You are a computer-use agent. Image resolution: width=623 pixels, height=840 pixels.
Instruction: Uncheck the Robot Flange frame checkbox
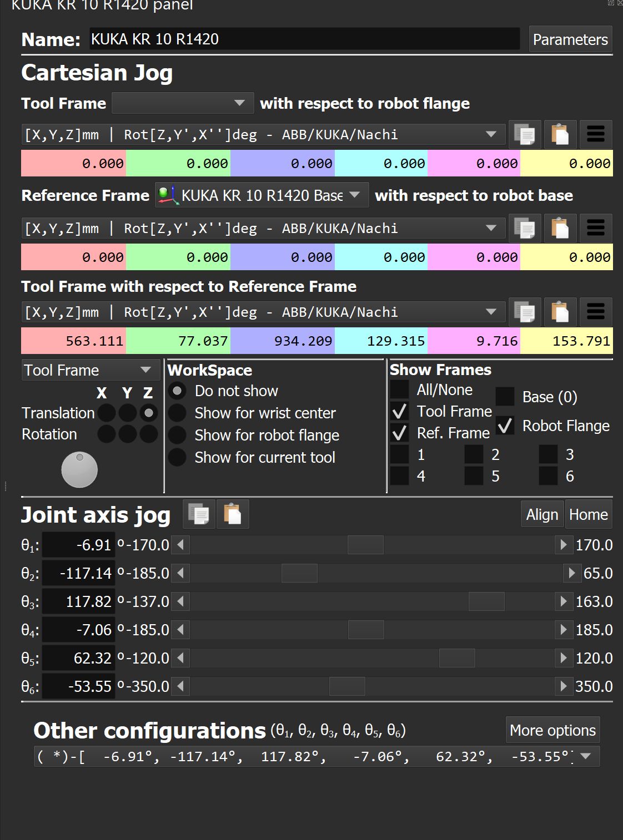tap(505, 426)
